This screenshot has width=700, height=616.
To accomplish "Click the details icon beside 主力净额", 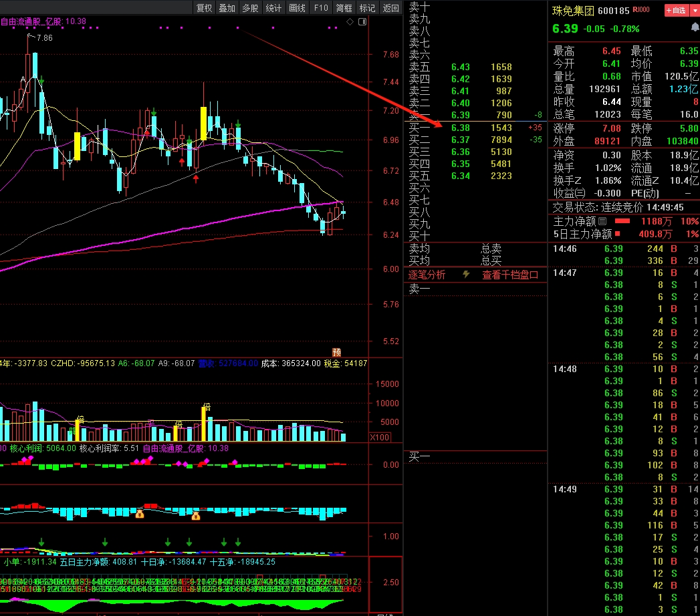I will 602,221.
